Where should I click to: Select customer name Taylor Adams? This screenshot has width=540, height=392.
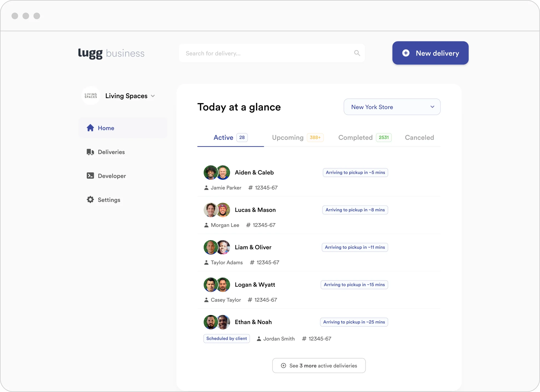[x=227, y=263]
